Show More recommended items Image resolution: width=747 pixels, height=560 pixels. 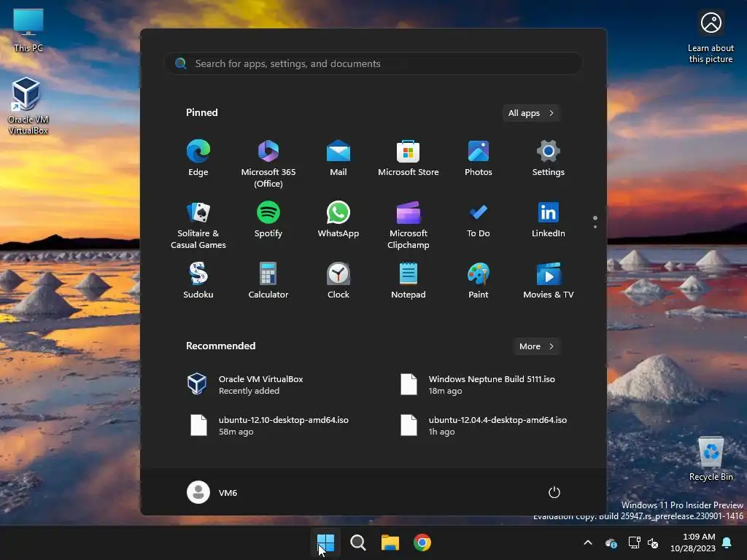click(536, 346)
